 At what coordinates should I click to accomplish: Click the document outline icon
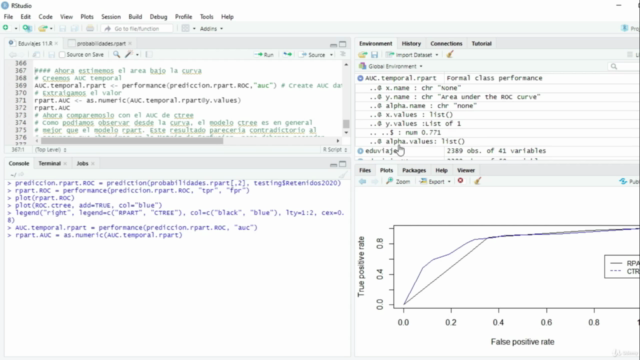click(343, 54)
